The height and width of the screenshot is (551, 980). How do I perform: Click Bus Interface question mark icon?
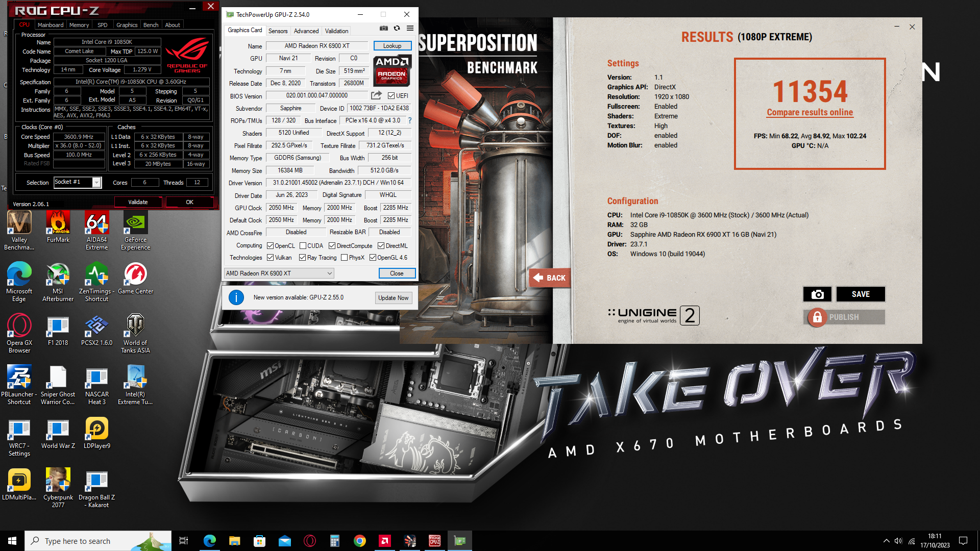pos(409,120)
